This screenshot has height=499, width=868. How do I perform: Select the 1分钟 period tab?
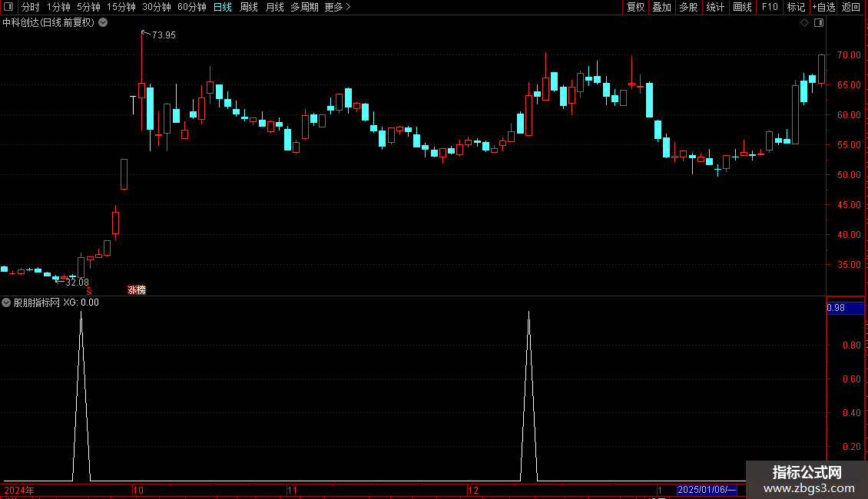(58, 7)
